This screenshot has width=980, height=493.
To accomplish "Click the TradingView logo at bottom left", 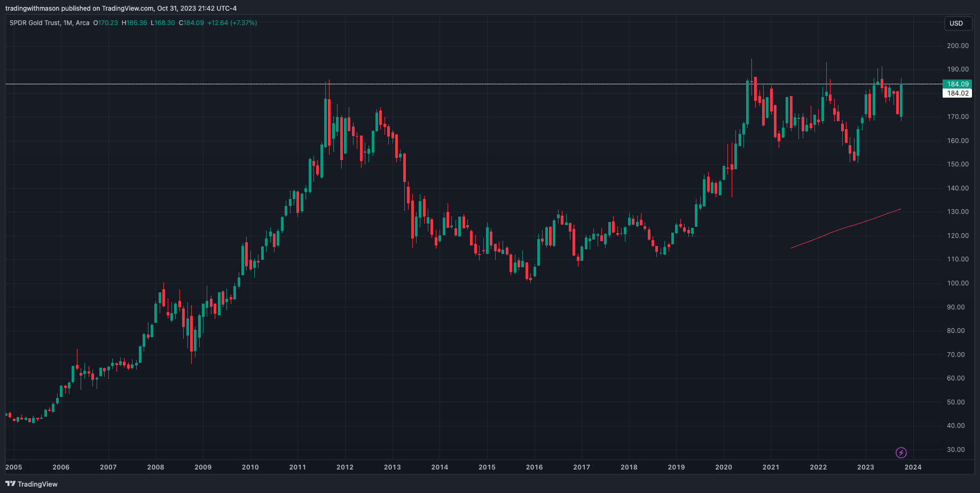I will pos(32,484).
